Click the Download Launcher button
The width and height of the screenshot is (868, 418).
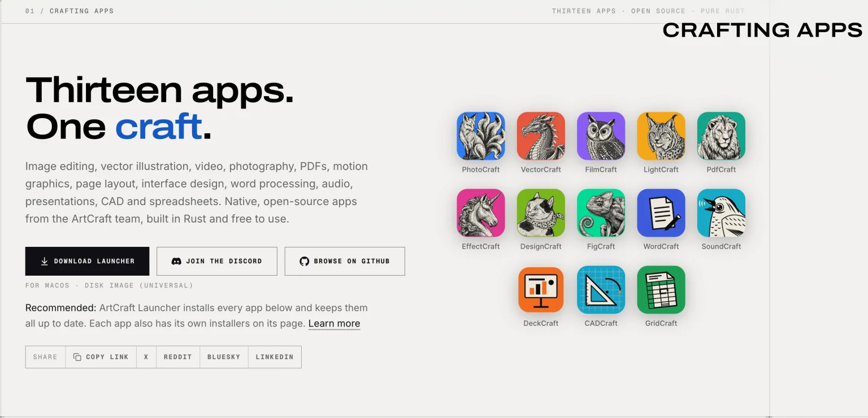point(87,261)
